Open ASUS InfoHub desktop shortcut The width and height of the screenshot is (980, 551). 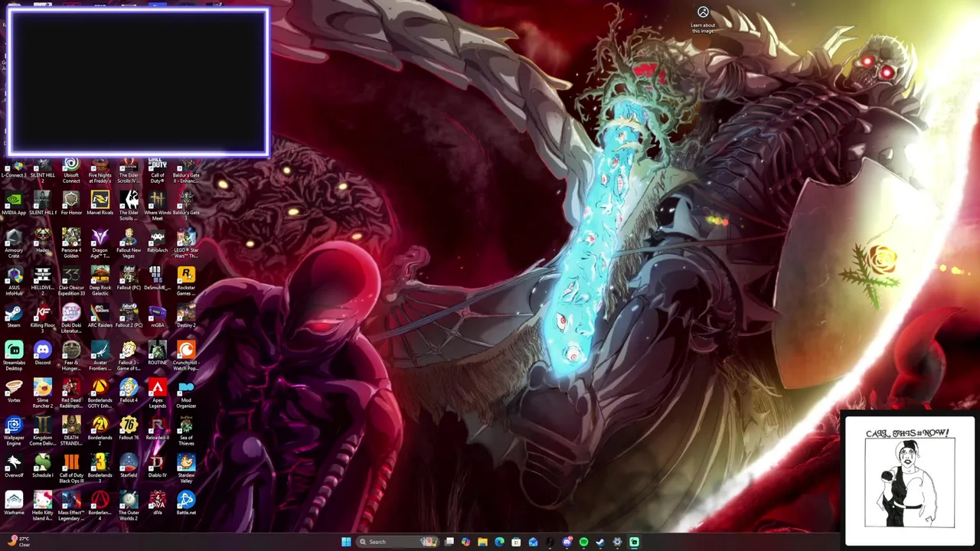14,282
